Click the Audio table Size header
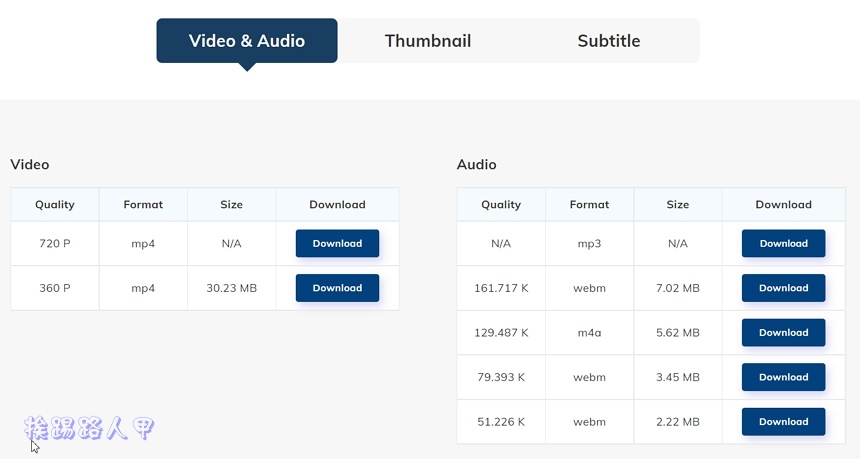 tap(678, 205)
